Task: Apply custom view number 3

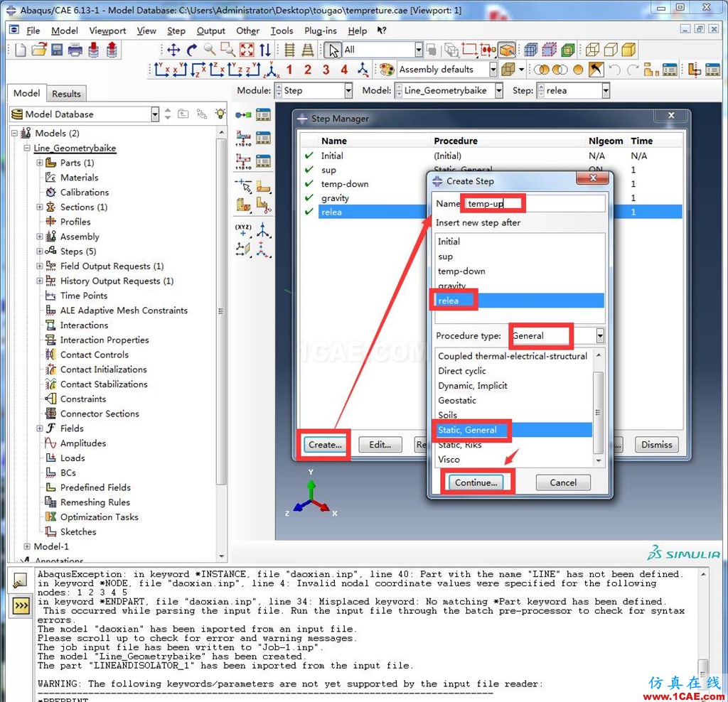Action: click(x=326, y=70)
